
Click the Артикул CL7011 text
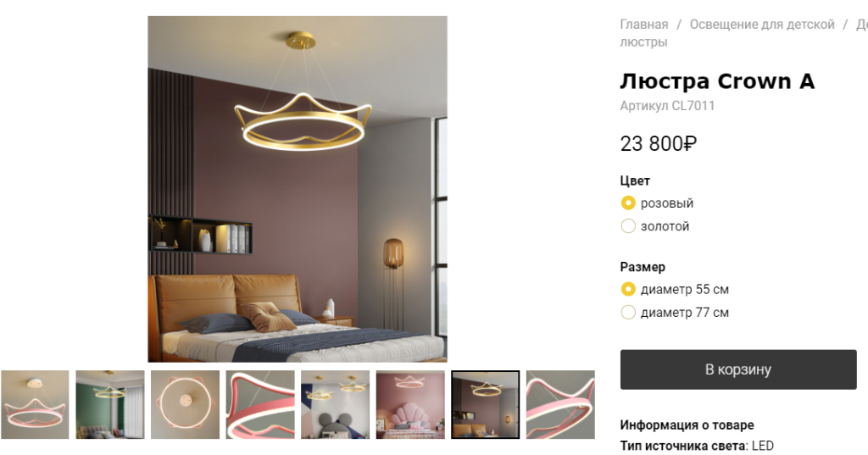pos(667,106)
